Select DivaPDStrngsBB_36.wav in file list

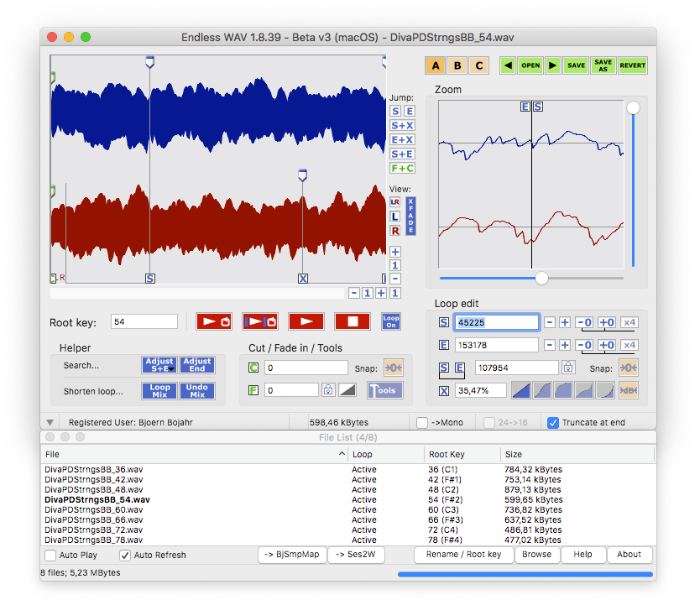click(94, 469)
